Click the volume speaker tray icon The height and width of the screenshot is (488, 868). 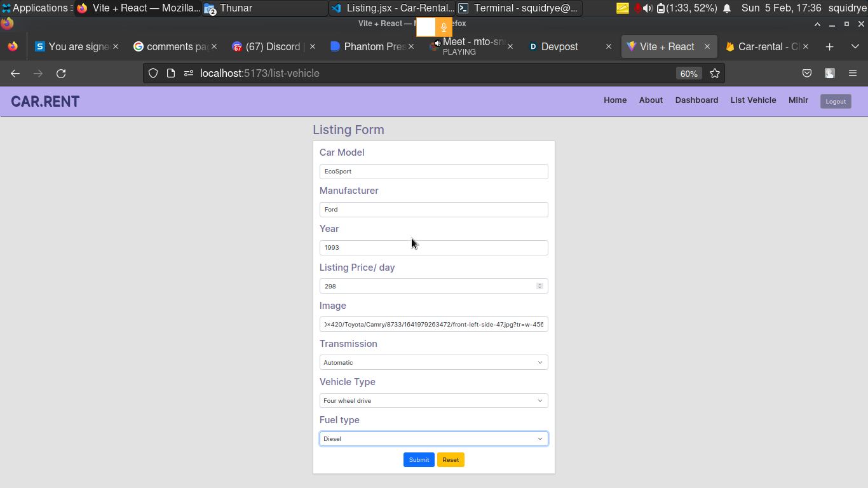coord(648,8)
